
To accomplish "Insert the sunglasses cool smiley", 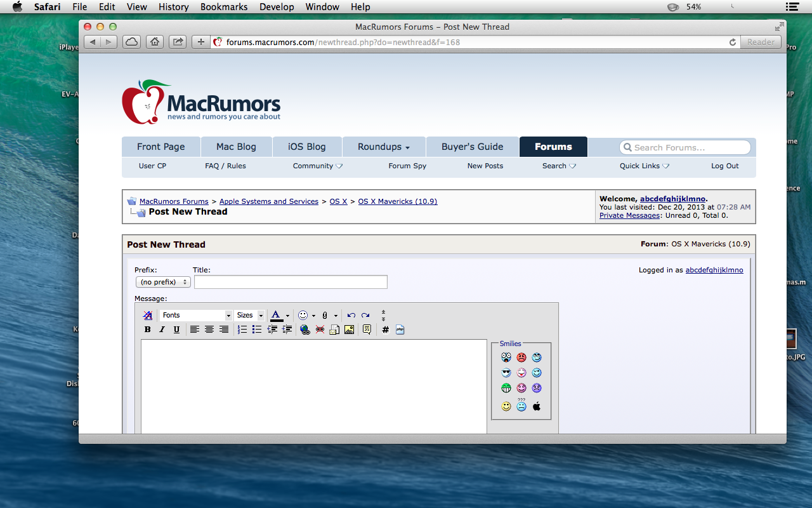I will coord(506,373).
